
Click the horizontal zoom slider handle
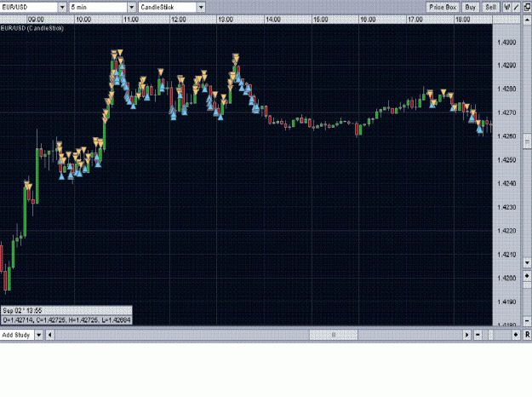pos(490,335)
